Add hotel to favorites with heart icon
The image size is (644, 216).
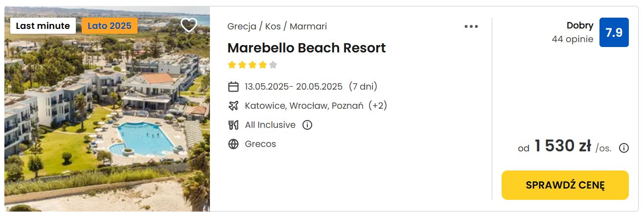tap(189, 24)
